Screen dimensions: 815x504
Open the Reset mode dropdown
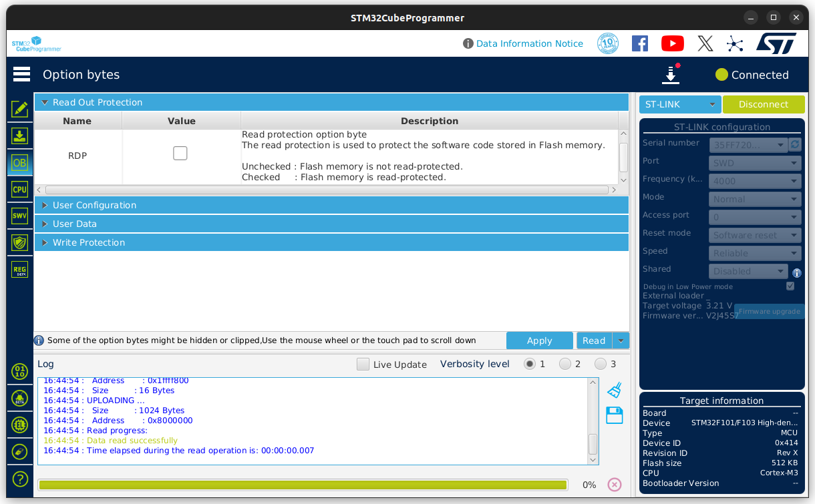[x=755, y=235]
